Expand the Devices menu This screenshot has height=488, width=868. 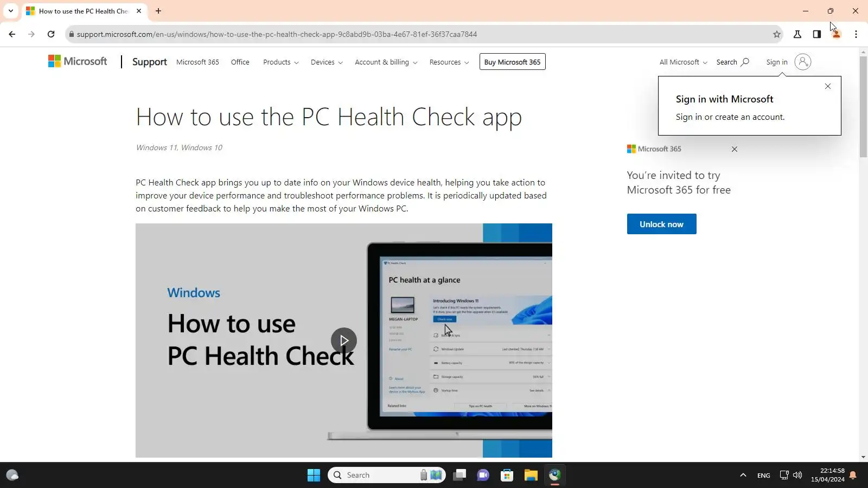coord(327,62)
